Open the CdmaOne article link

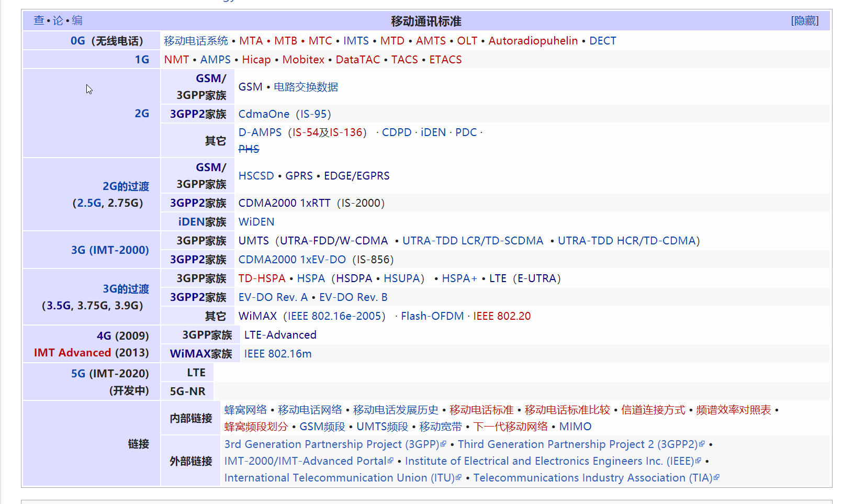tap(264, 114)
